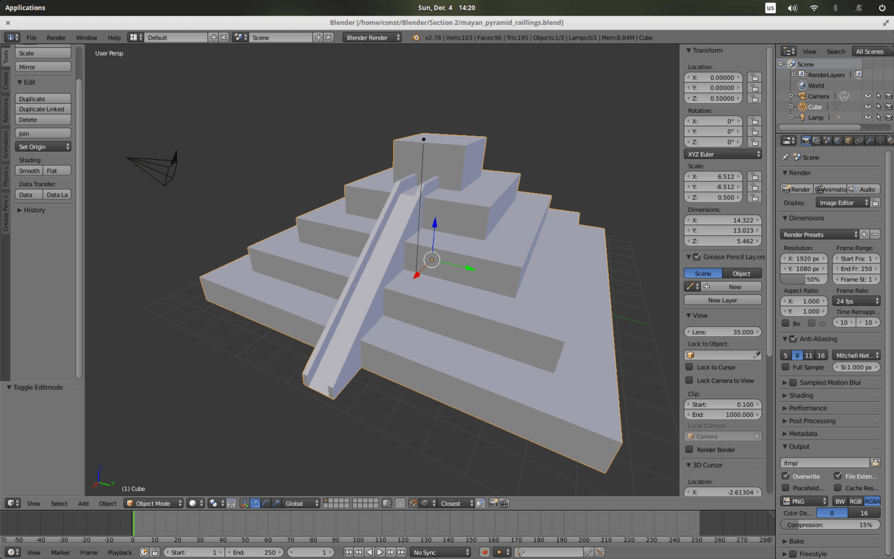Click the Render camera icon button

[797, 189]
